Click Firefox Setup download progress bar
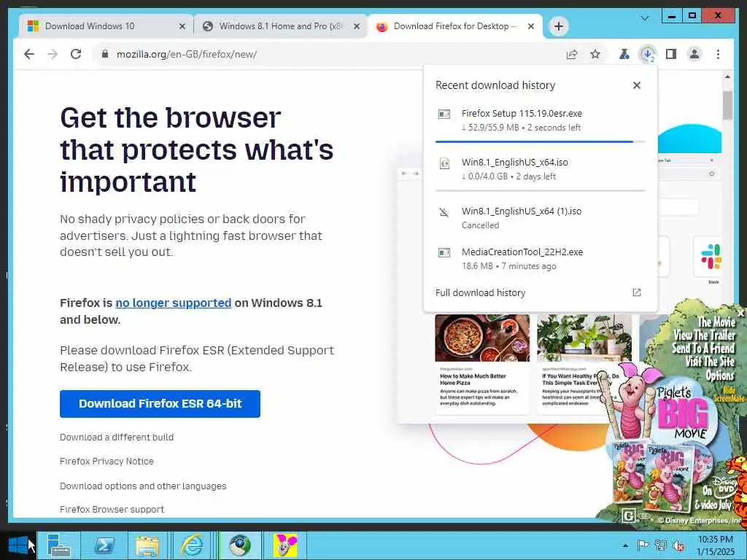 [x=541, y=142]
